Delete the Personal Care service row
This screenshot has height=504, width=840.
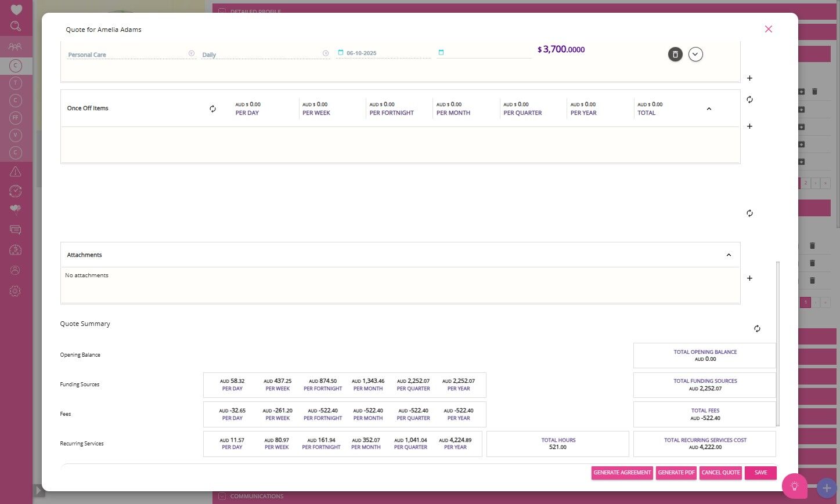pos(675,55)
